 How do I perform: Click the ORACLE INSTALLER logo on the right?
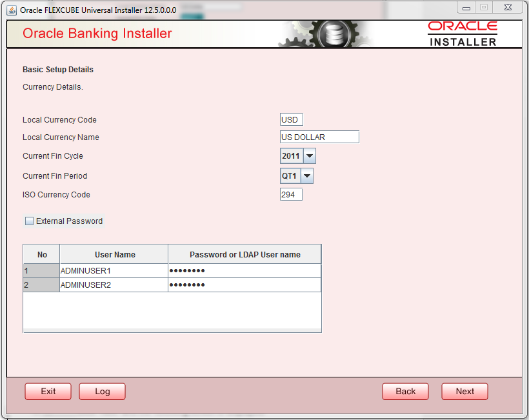462,33
